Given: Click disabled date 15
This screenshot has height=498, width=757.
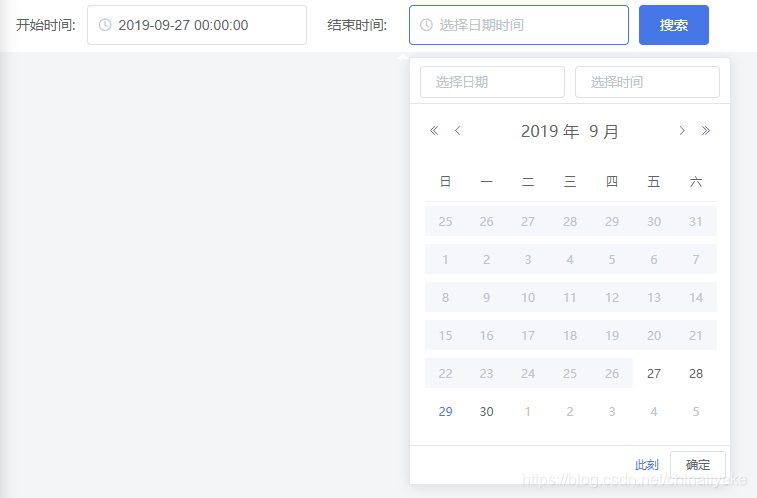Looking at the screenshot, I should [x=445, y=335].
